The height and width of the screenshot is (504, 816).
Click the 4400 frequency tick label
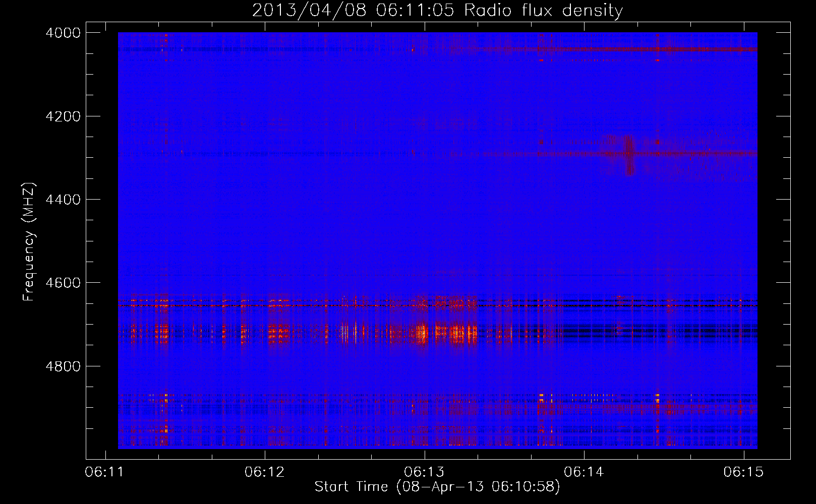coord(63,200)
